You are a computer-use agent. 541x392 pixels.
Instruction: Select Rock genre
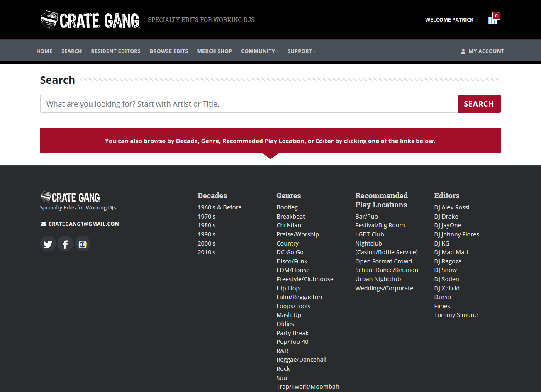point(283,369)
